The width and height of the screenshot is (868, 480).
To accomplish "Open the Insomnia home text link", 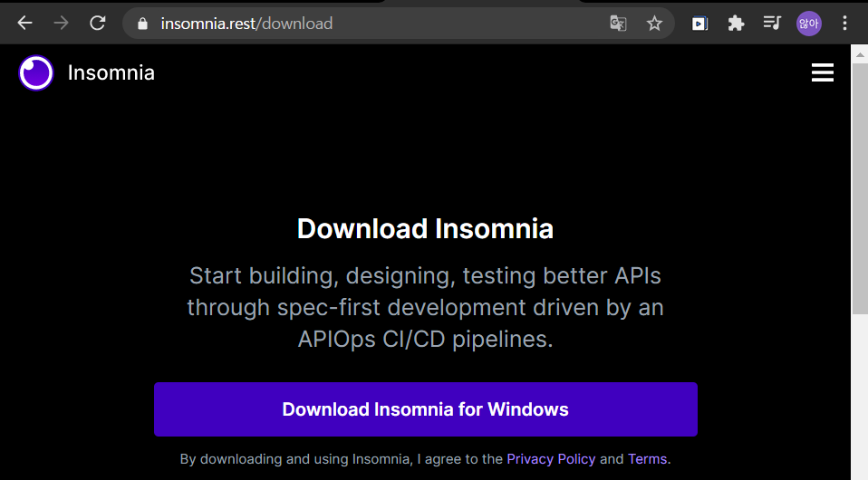I will 111,72.
